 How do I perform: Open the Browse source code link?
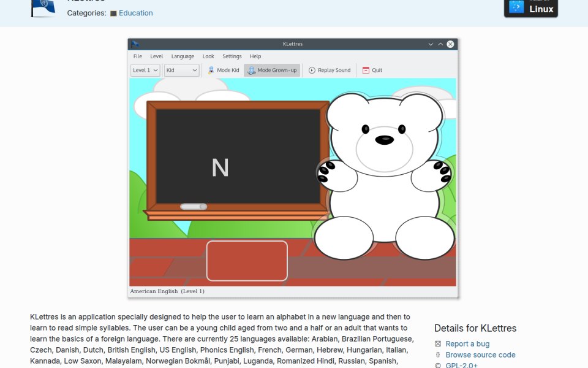click(480, 355)
